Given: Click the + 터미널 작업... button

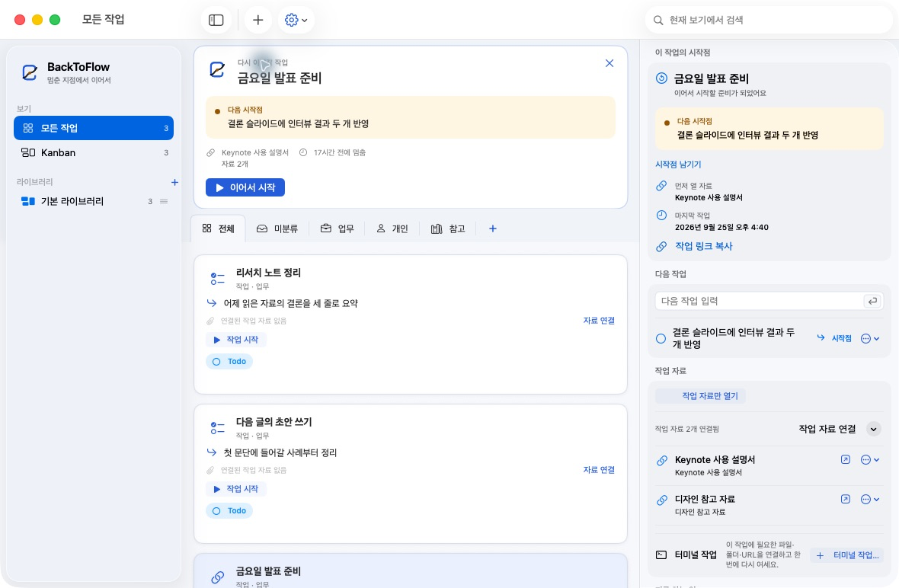Looking at the screenshot, I should pos(847,555).
